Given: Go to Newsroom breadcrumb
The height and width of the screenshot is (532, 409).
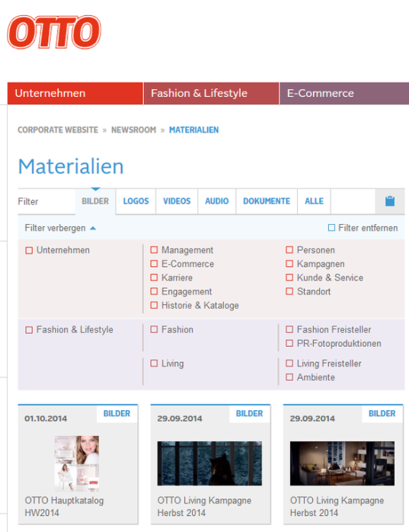Looking at the screenshot, I should pos(133,130).
